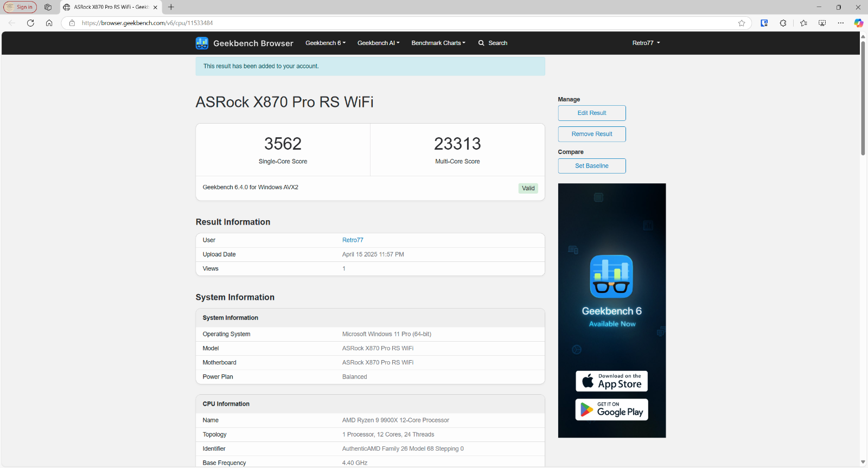The height and width of the screenshot is (468, 868).
Task: Open the Favorites list icon
Action: pos(803,23)
